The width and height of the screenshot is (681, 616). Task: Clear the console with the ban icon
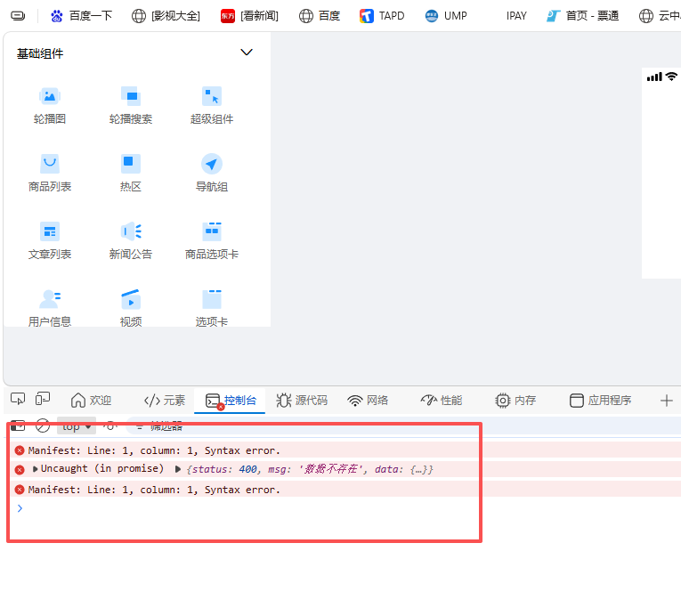coord(43,426)
